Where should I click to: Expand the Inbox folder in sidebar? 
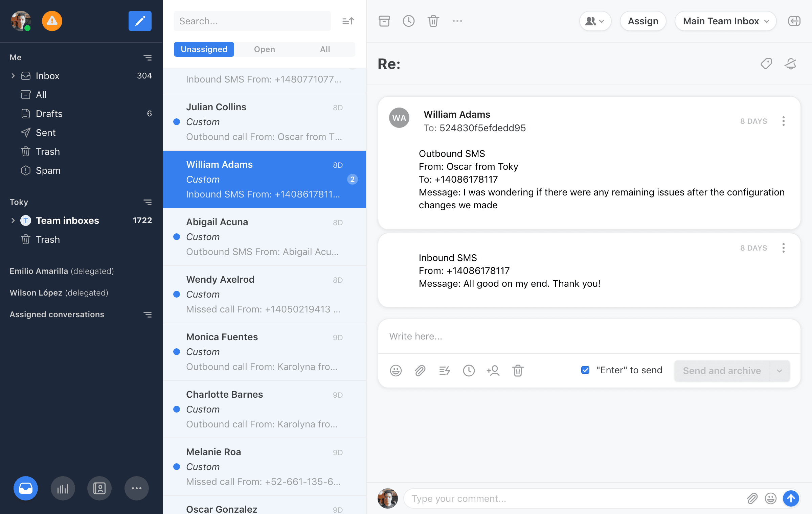pos(13,76)
